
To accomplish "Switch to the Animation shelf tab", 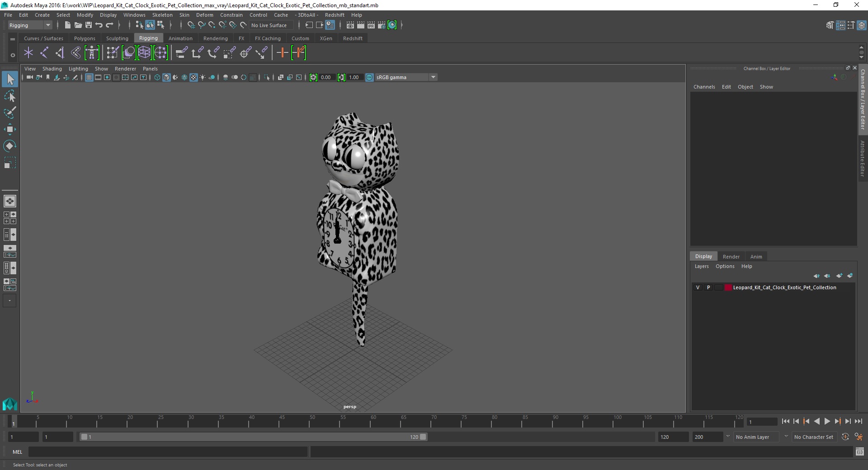I will click(x=180, y=38).
